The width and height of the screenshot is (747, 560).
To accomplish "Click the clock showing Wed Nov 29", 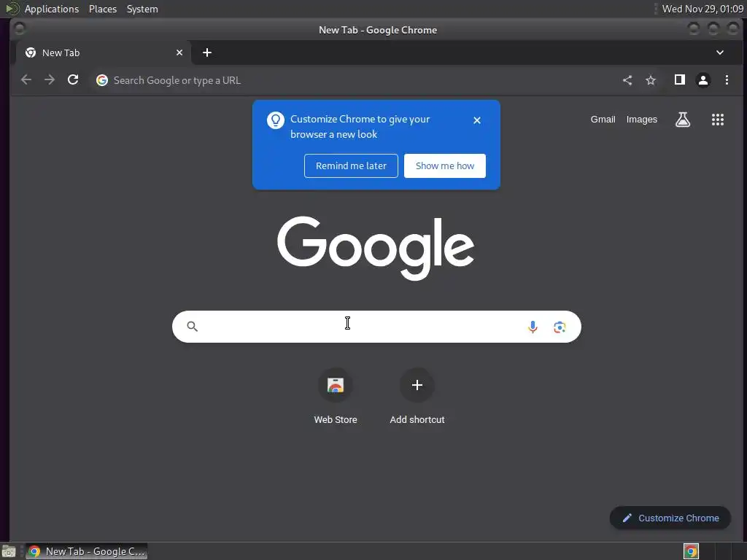I will click(x=703, y=9).
